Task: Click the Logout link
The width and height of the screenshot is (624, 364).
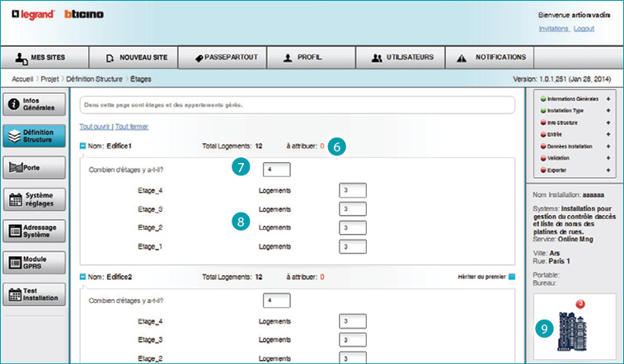Action: tap(584, 28)
